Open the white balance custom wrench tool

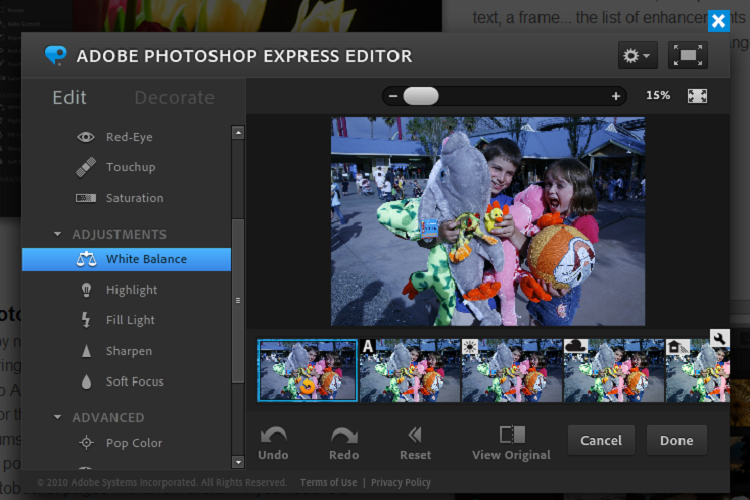pos(719,338)
